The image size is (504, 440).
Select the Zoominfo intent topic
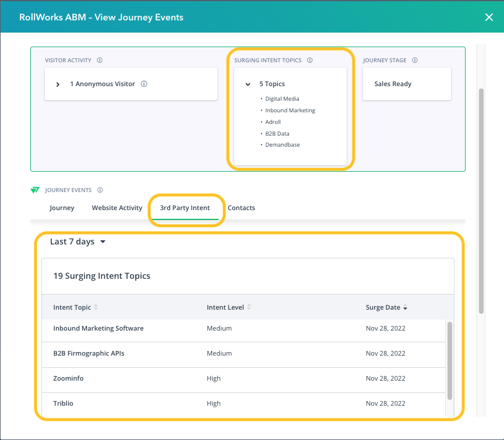click(69, 378)
